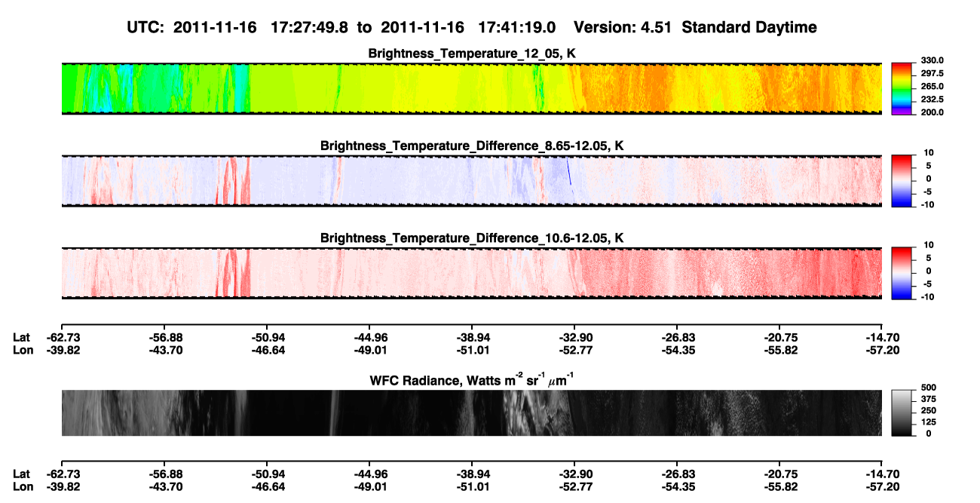Click the 297.5 color bar tick label
This screenshot has height=503, width=980.
pyautogui.click(x=932, y=74)
